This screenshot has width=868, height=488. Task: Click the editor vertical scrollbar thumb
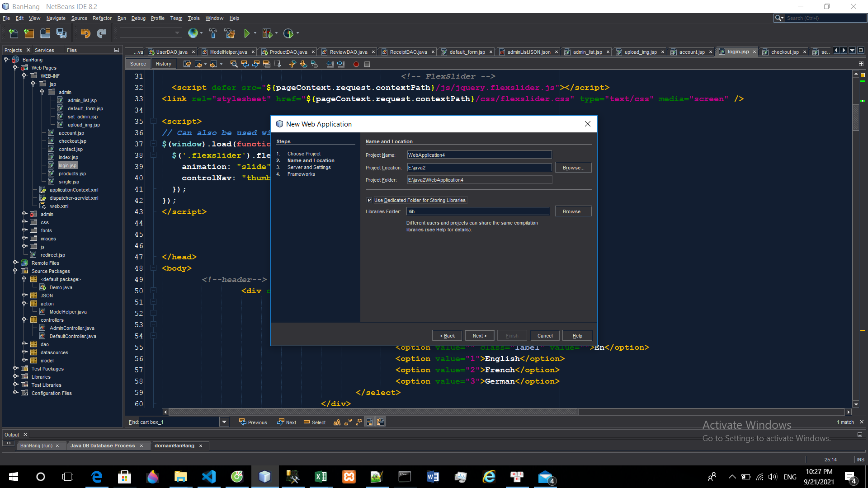(856, 117)
